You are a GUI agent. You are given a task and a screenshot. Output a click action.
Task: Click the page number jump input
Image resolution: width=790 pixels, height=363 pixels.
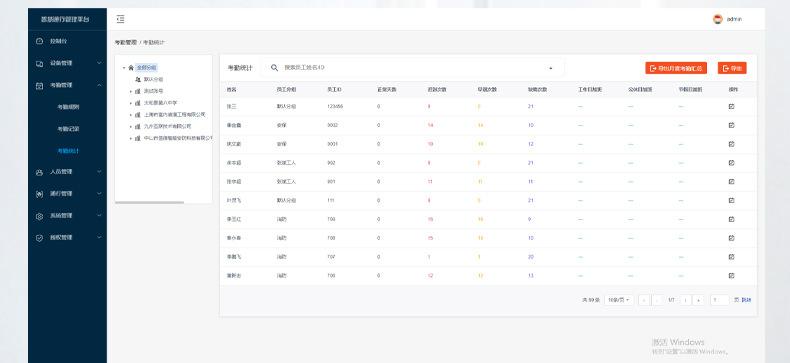coord(720,300)
